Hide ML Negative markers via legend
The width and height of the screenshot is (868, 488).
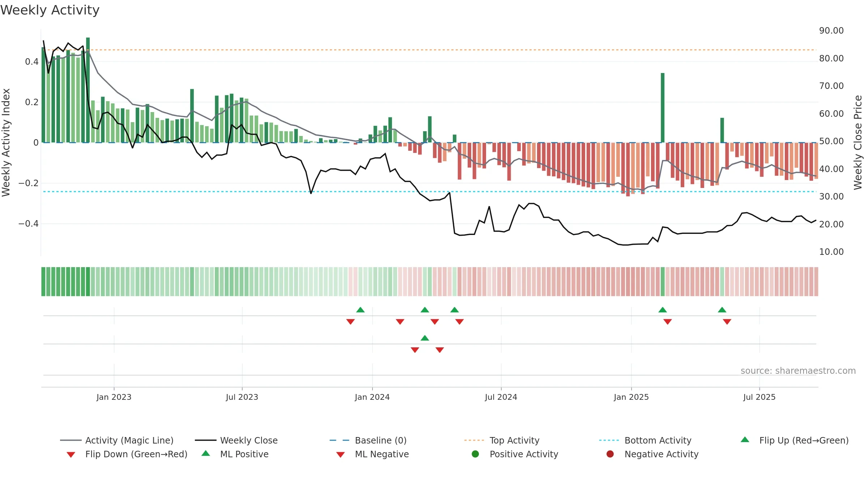pos(373,454)
